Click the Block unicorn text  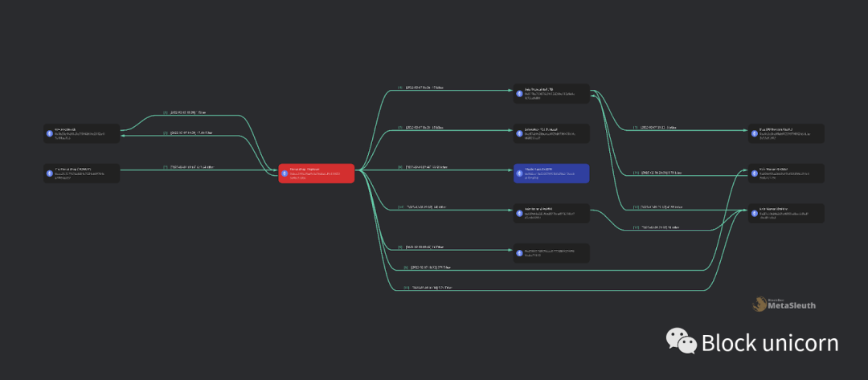tap(769, 342)
